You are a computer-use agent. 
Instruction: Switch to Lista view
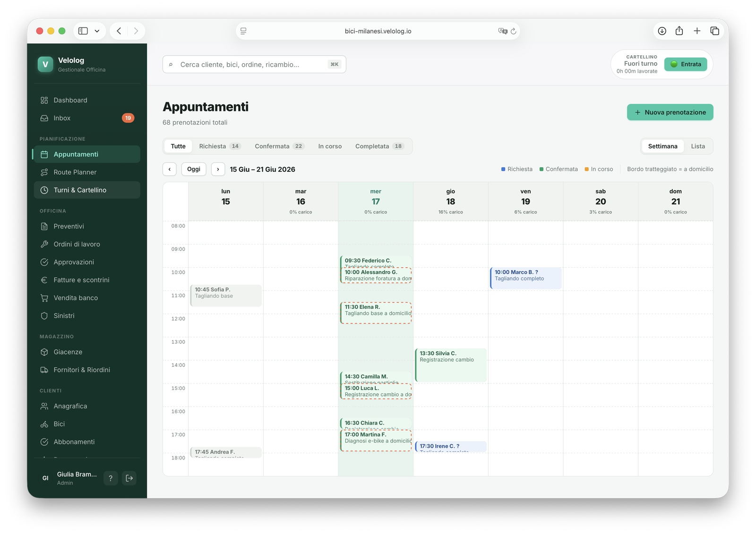click(698, 146)
